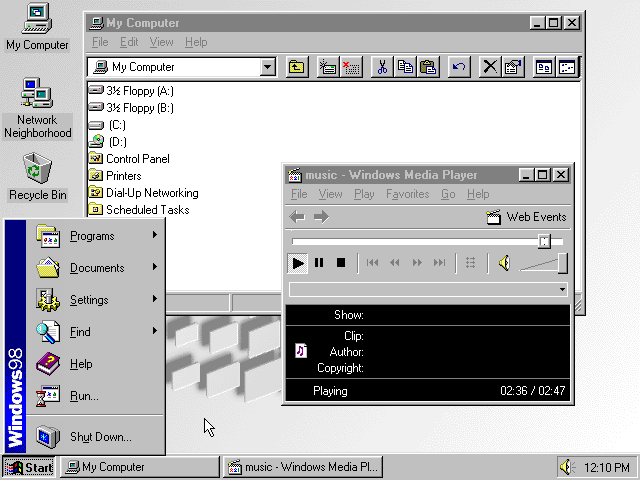Screen dimensions: 640x480
Task: Open Recycle Bin desktop icon
Action: click(x=37, y=170)
